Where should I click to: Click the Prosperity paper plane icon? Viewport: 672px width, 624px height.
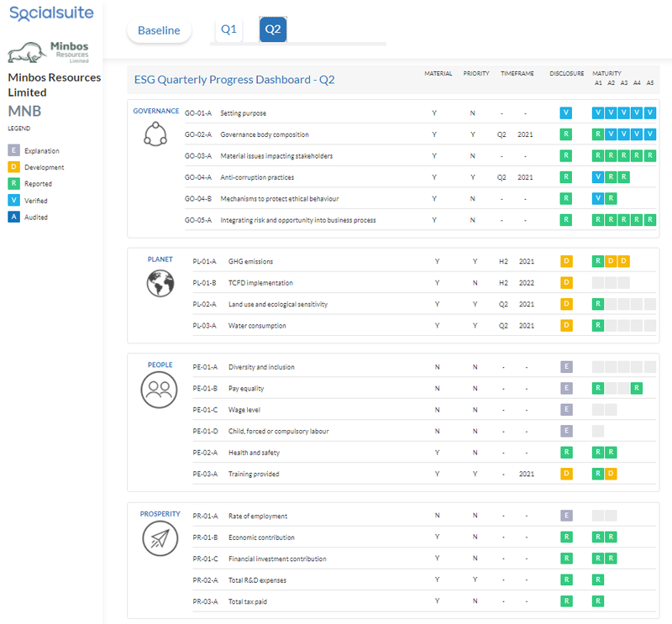click(160, 538)
